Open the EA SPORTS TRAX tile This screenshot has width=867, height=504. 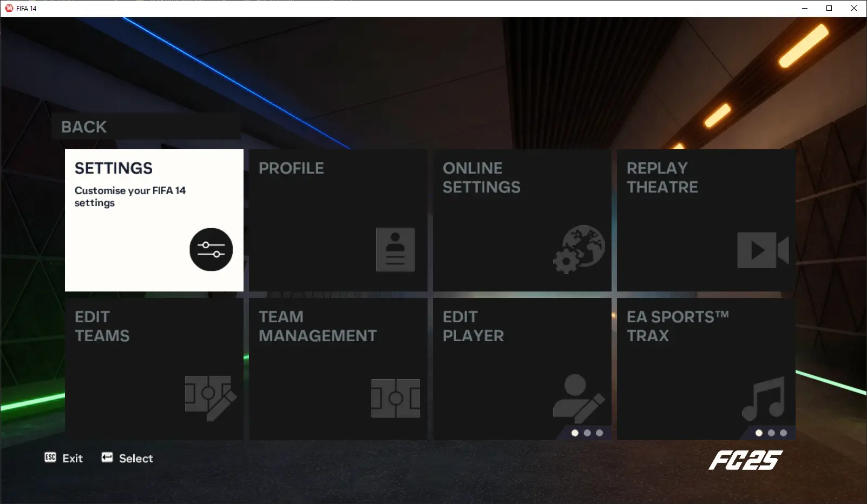pyautogui.click(x=706, y=369)
